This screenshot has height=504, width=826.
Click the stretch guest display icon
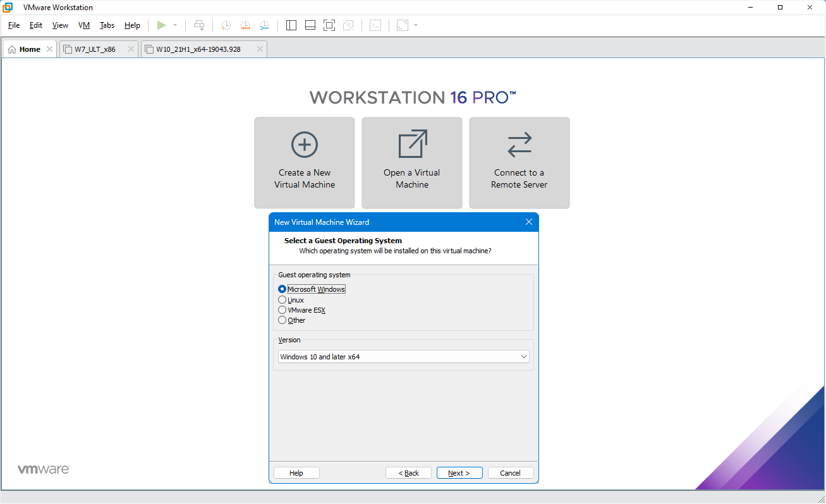(403, 25)
